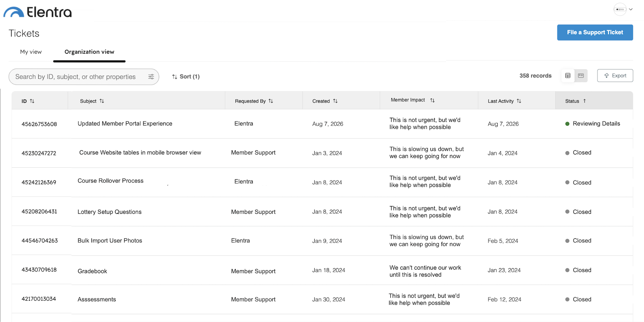Focus the ticket search field
Viewport: 644px width, 322px height.
84,77
